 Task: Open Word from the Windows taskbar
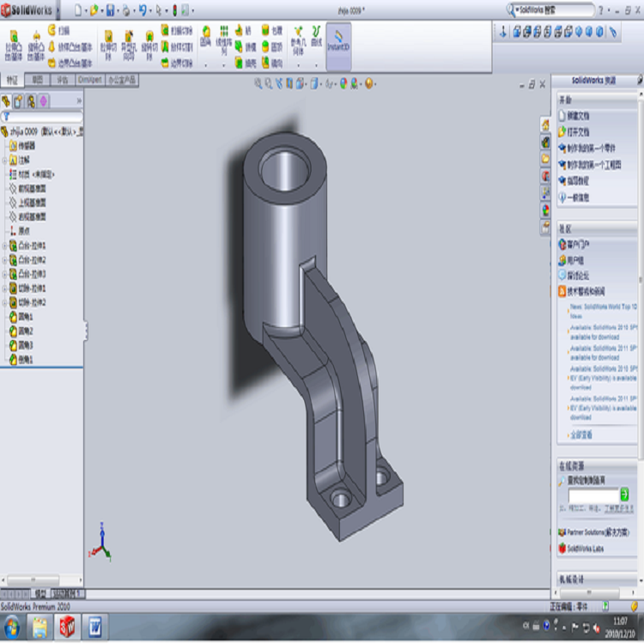point(94,628)
